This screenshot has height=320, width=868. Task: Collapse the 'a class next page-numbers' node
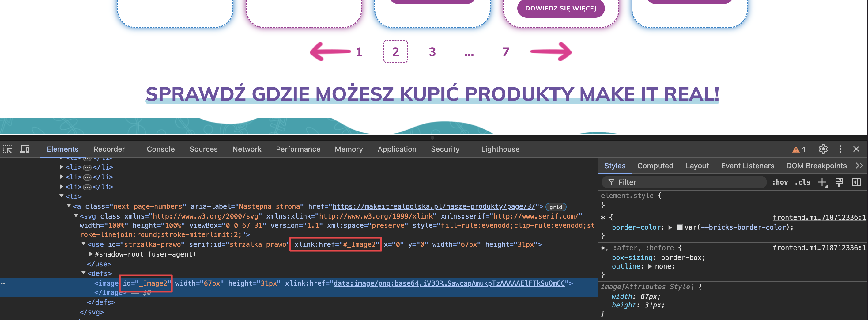(69, 206)
